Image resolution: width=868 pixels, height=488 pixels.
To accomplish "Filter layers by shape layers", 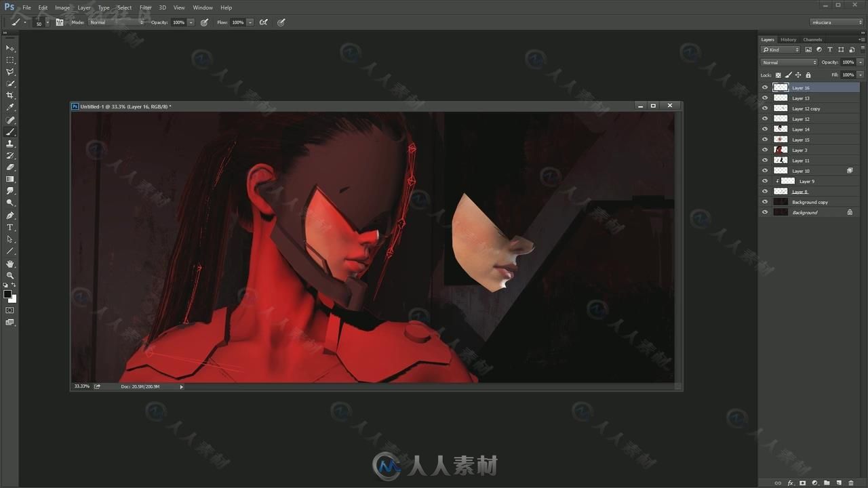I will (x=841, y=49).
